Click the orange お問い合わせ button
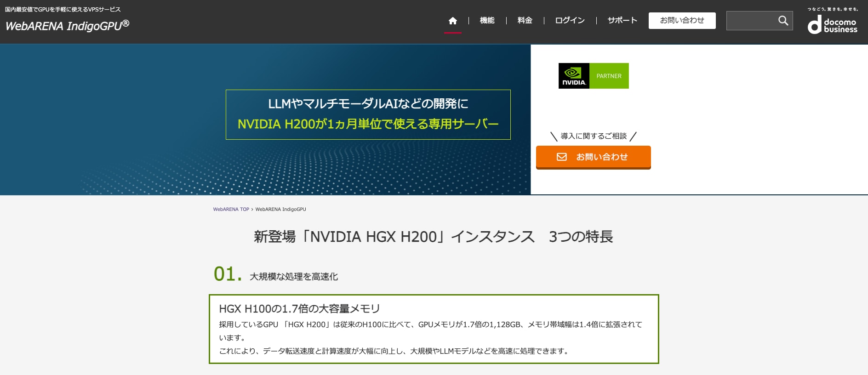Image resolution: width=868 pixels, height=375 pixels. [x=594, y=157]
